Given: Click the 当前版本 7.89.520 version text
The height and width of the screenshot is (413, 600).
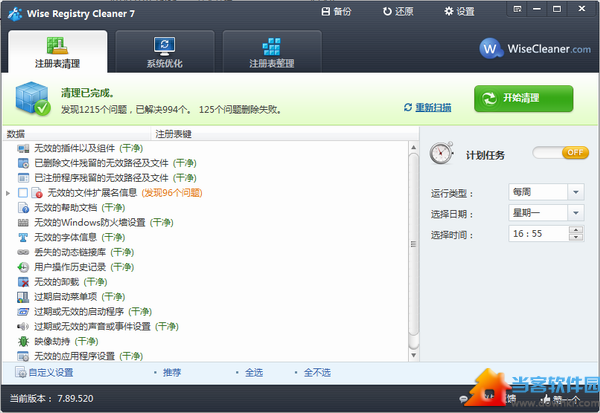Looking at the screenshot, I should click(52, 398).
